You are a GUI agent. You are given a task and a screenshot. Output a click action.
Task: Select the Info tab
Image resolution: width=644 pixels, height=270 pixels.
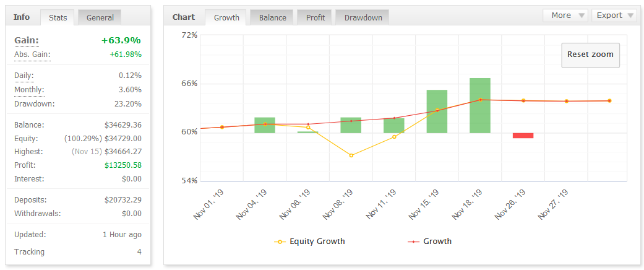coord(22,17)
